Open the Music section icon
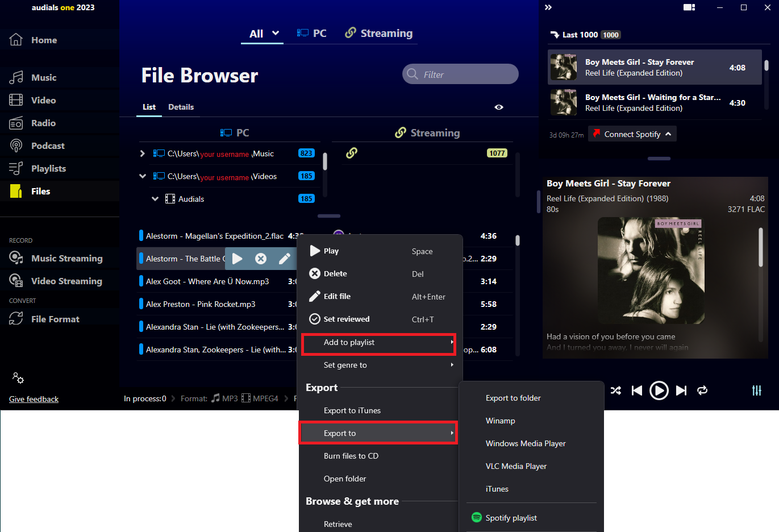 pyautogui.click(x=16, y=77)
